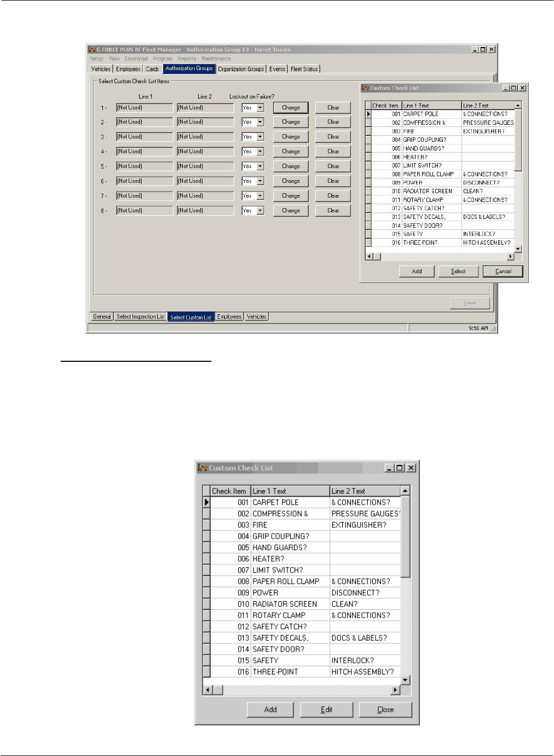Select row 005 HAND GUARDS? in lower list

[302, 547]
